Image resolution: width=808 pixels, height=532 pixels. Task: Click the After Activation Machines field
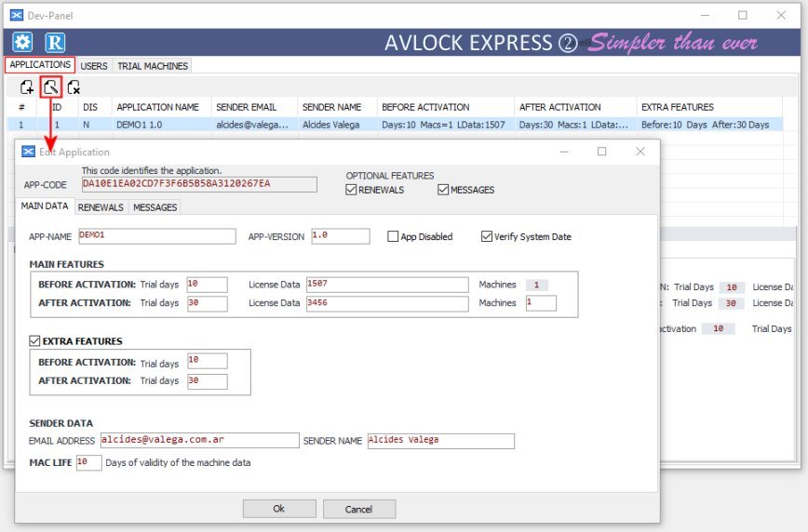coord(541,303)
